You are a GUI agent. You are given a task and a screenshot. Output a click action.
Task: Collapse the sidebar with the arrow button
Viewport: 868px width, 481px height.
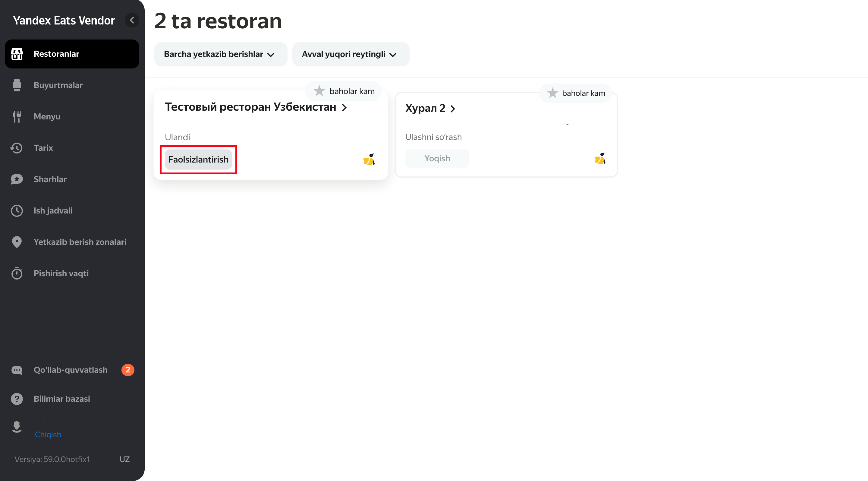132,20
